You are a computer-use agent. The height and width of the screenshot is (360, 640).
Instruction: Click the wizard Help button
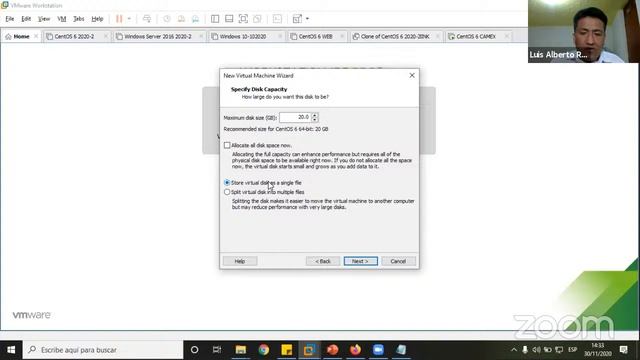click(x=240, y=261)
